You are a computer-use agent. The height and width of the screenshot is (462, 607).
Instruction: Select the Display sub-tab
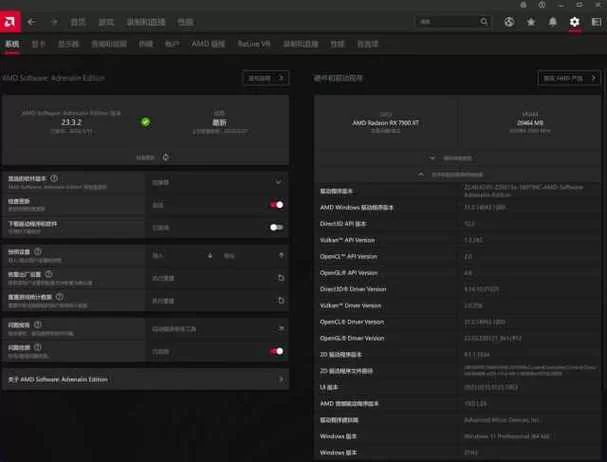[x=69, y=44]
